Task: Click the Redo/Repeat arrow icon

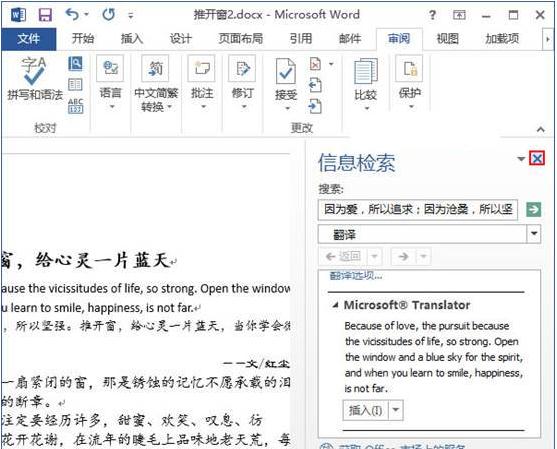Action: (x=108, y=15)
